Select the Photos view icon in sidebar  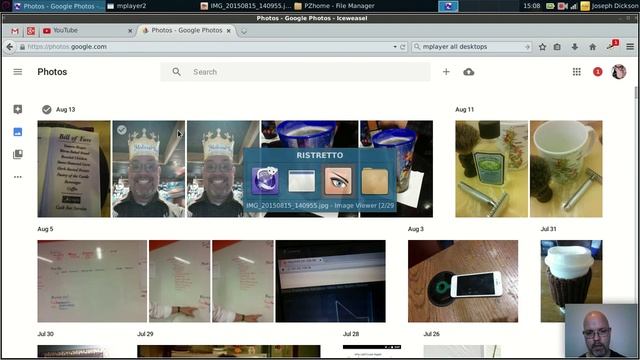coord(18,132)
